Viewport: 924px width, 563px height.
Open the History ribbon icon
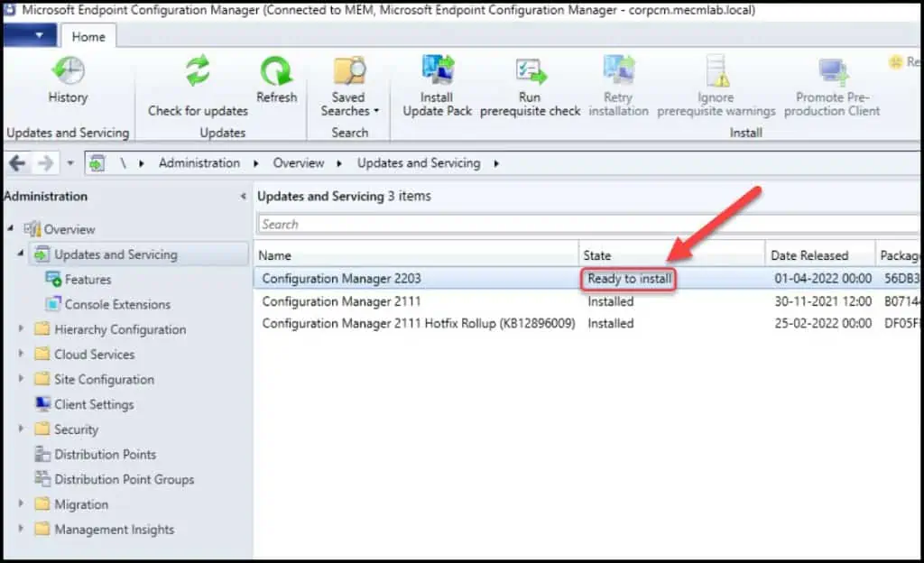point(68,70)
